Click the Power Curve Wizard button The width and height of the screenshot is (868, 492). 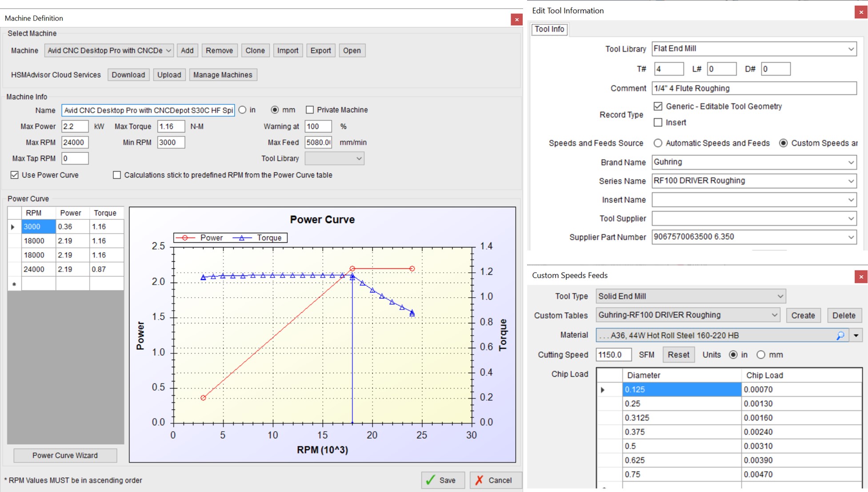(x=65, y=455)
